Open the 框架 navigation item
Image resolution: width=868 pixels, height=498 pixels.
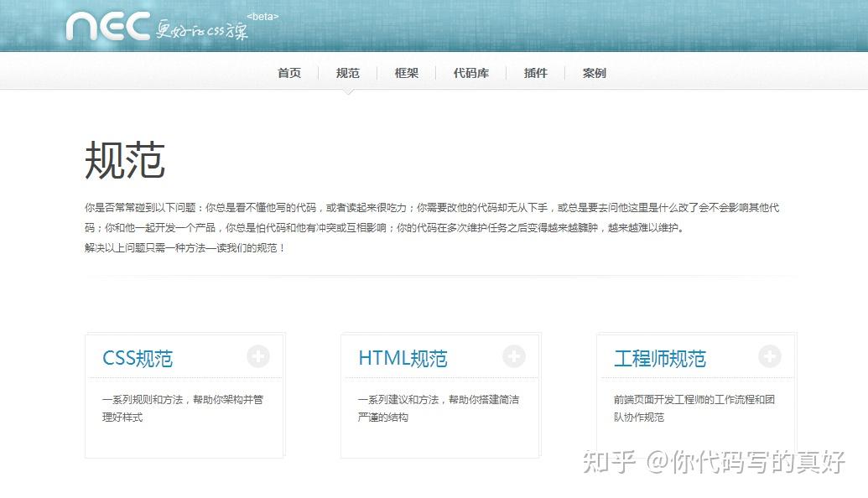point(406,73)
